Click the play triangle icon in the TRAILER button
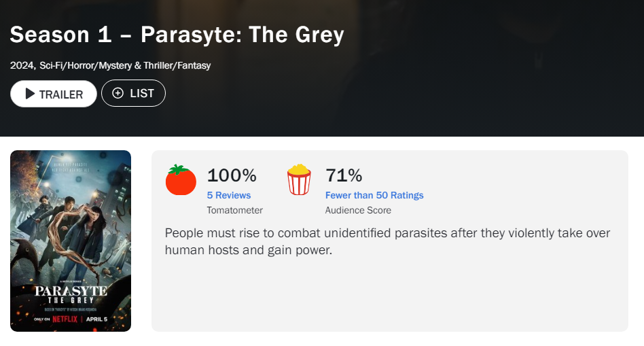The image size is (644, 346). click(x=30, y=94)
